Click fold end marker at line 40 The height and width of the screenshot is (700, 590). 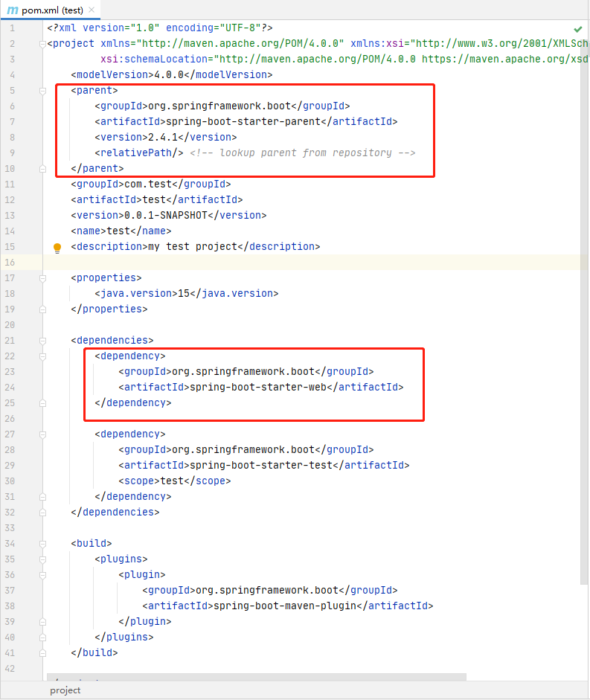(43, 638)
